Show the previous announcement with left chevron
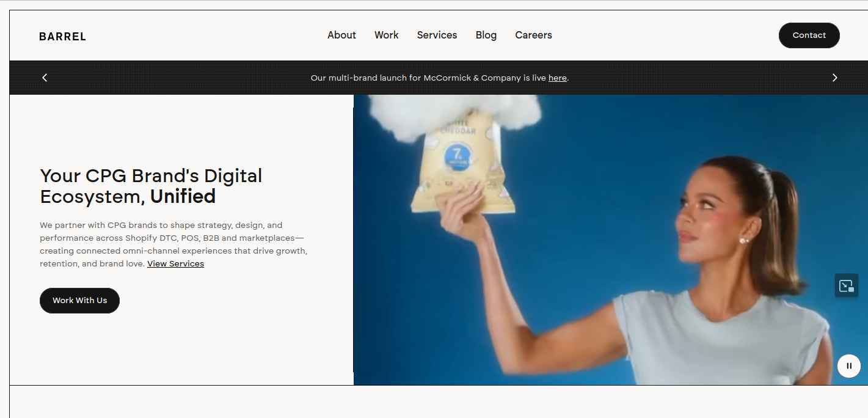Viewport: 868px width, 418px height. point(45,78)
